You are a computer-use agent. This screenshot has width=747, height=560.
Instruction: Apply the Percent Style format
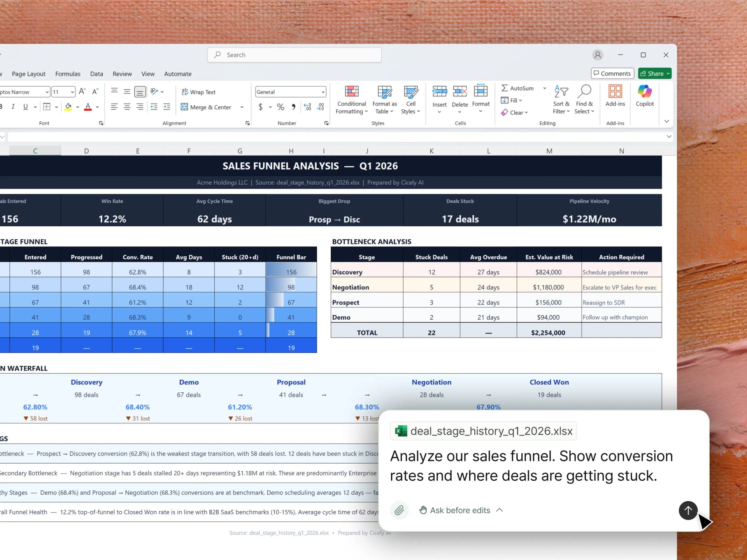tap(281, 107)
